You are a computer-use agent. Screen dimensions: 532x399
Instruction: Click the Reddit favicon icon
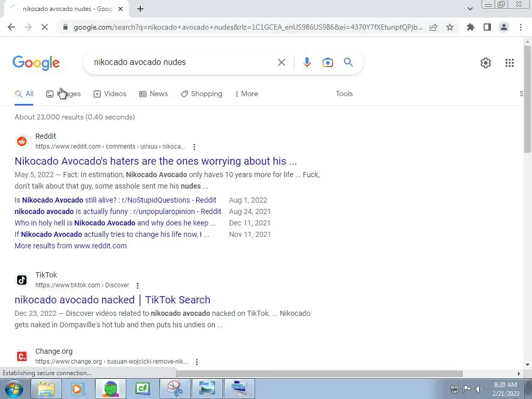click(22, 141)
